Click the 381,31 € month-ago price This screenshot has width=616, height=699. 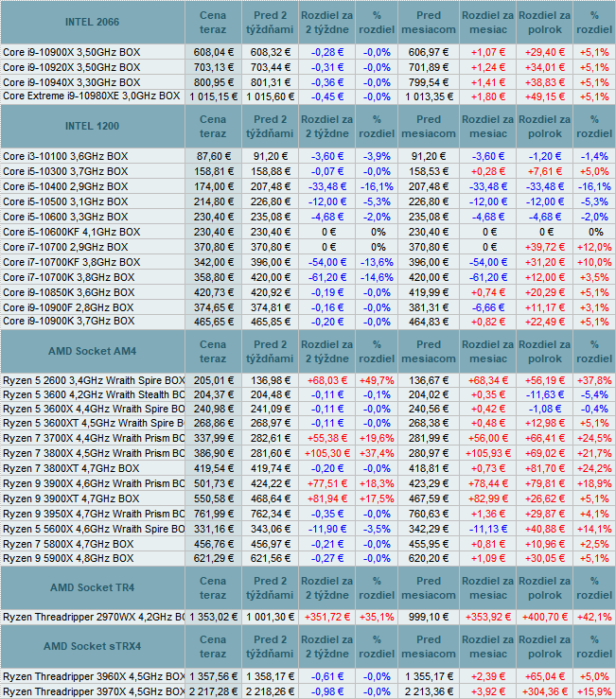click(x=429, y=308)
